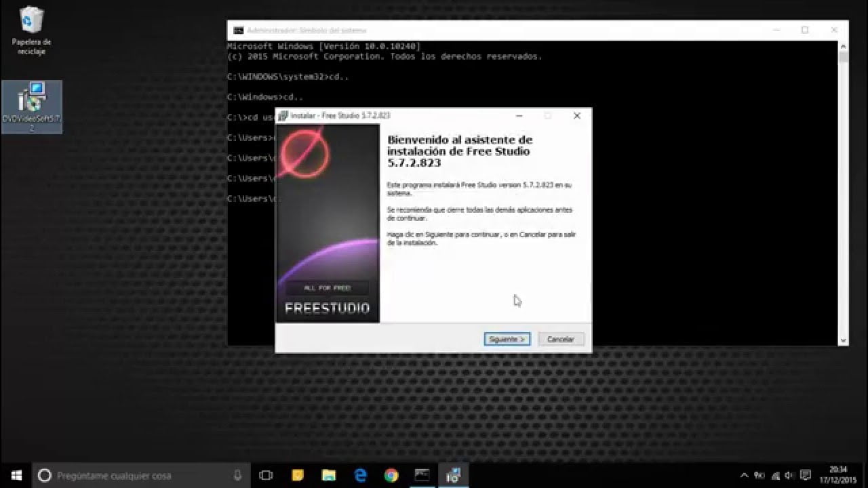Switch to the Free Studio installer taskbar icon

(454, 475)
